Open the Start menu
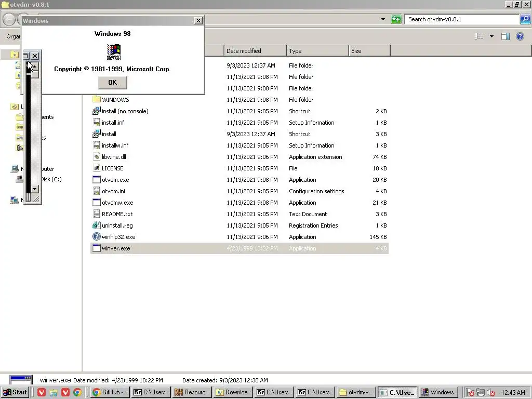This screenshot has height=399, width=532. click(15, 392)
